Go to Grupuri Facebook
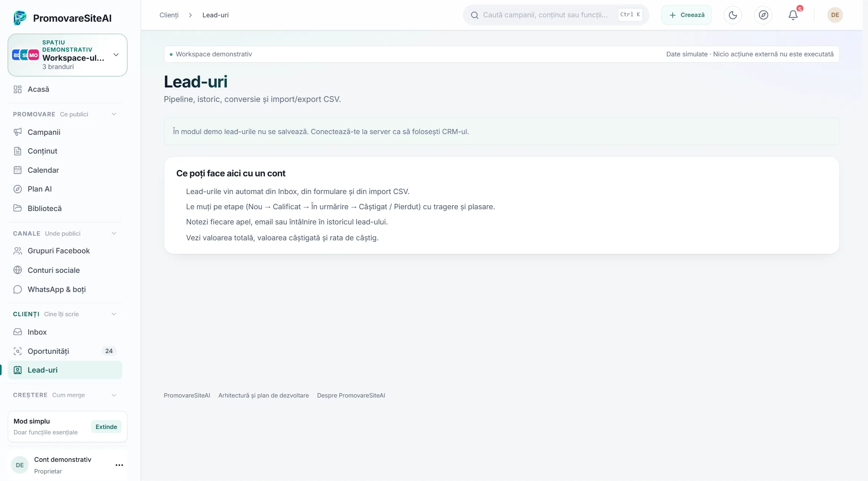The image size is (868, 481). [x=65, y=251]
